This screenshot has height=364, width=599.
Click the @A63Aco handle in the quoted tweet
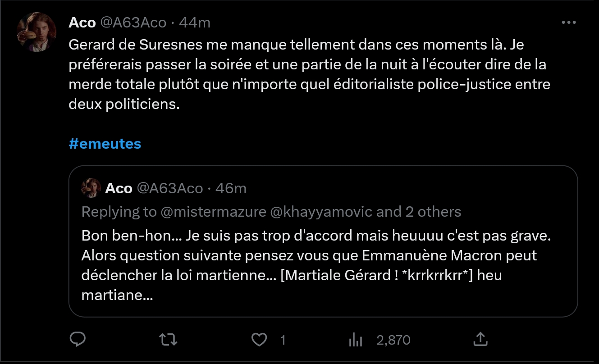[169, 188]
